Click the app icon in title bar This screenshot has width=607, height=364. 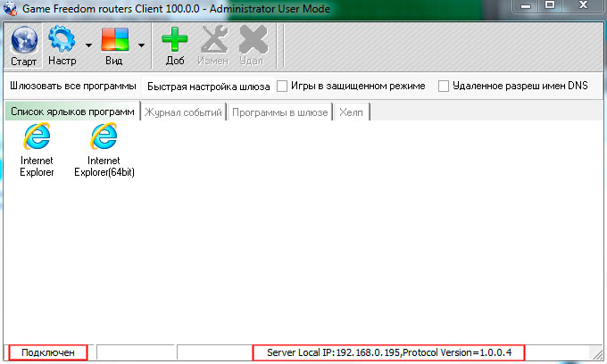[x=10, y=9]
